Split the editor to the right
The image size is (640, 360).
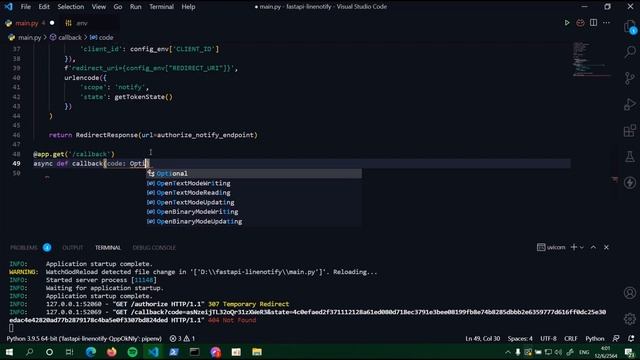click(593, 23)
